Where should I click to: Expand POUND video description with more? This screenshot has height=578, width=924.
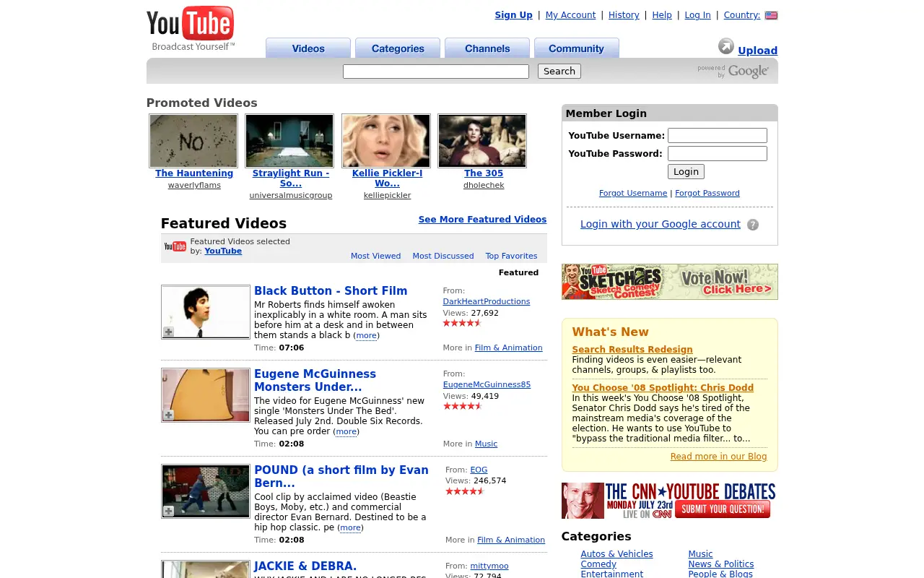point(351,527)
